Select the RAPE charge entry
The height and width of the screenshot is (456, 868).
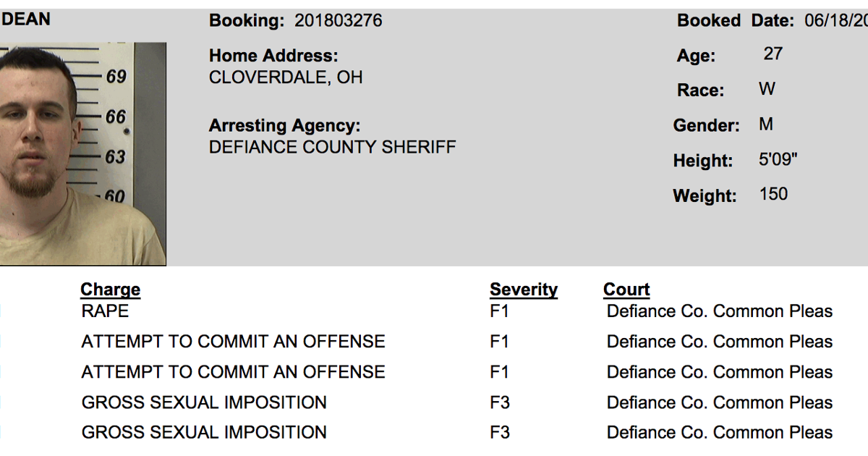point(105,311)
